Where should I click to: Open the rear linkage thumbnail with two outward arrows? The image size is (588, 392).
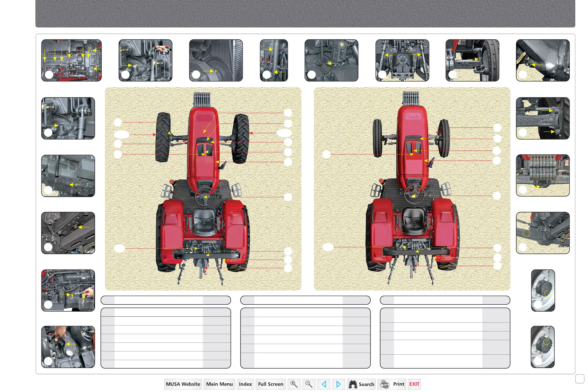[x=402, y=60]
